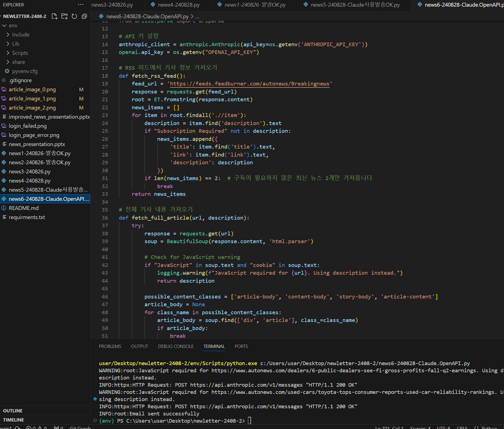504x429 pixels.
Task: Expand the Scripts folder
Action: click(x=8, y=53)
